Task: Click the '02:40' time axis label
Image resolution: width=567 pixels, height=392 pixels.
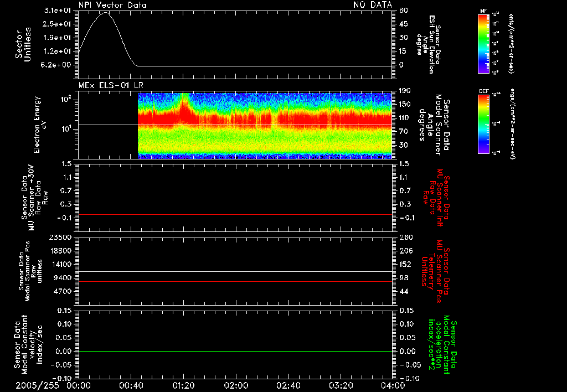Action: pyautogui.click(x=288, y=385)
